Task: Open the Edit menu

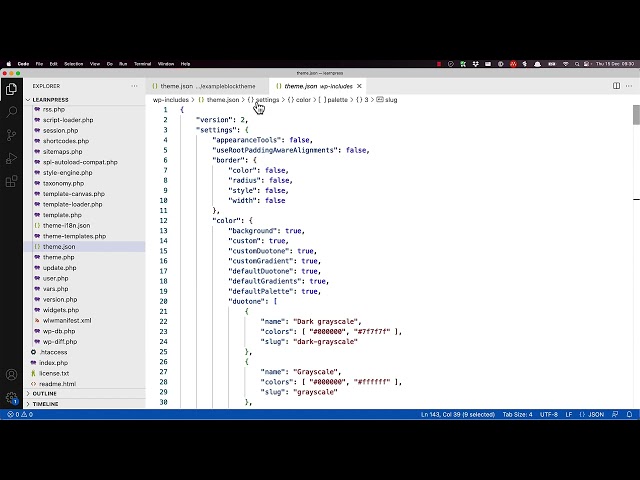Action: 53,64
